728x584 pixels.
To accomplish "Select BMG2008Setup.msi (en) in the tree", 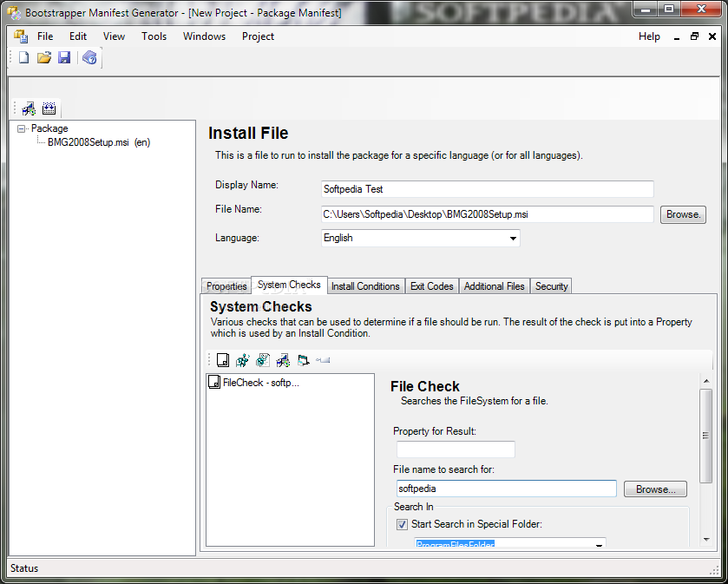I will [99, 142].
